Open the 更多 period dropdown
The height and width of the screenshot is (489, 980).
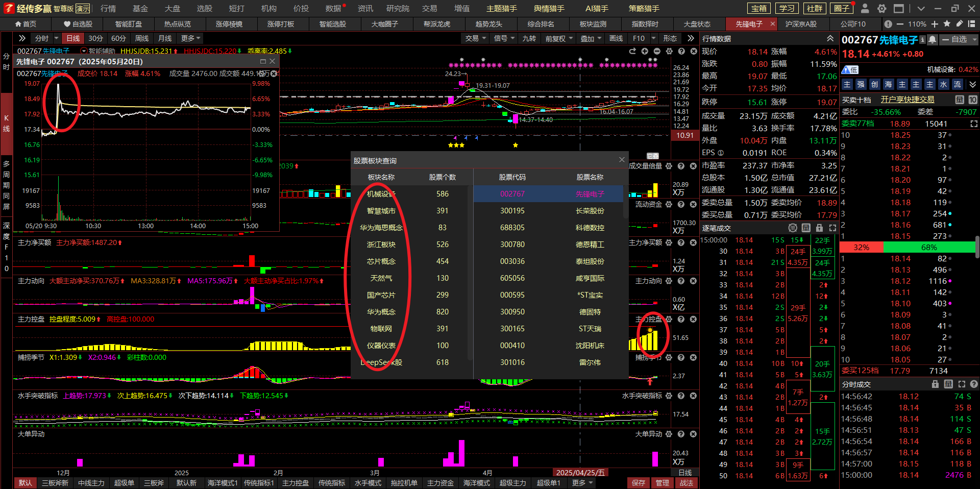pos(191,38)
